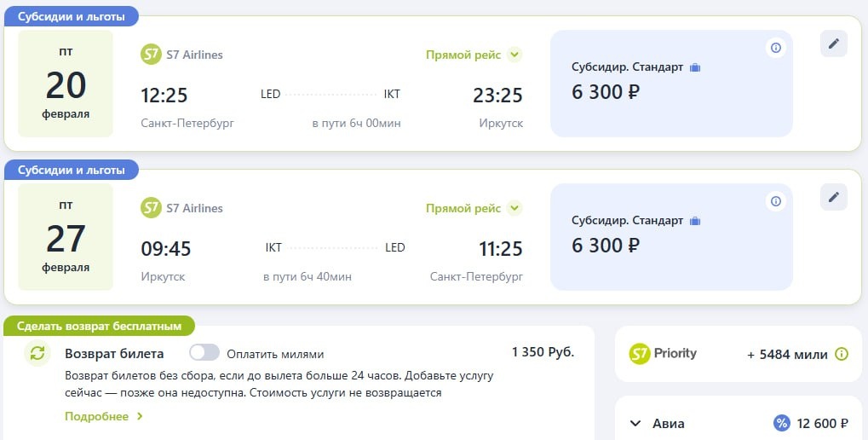Toggle the Оплатить милями switch

(x=204, y=353)
